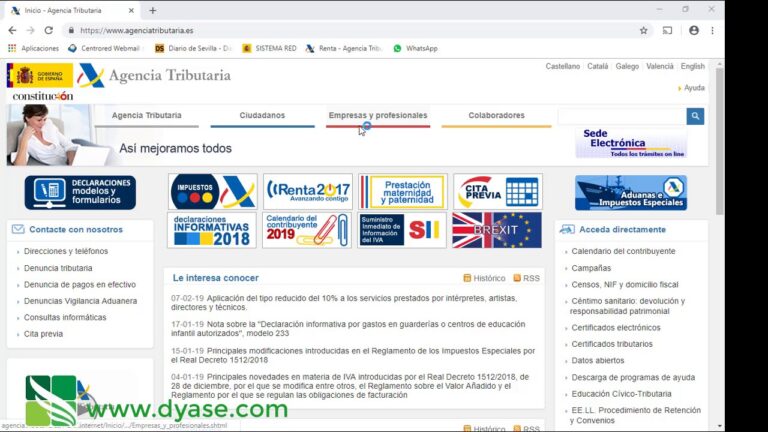Open Denuncias Vigilancia Aduanera link
The height and width of the screenshot is (432, 768).
[80, 301]
